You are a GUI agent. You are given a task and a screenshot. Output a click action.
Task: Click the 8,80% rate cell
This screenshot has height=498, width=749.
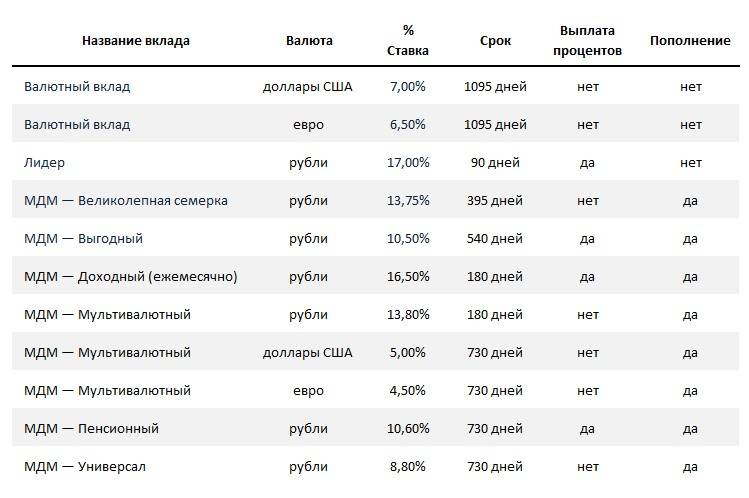[x=407, y=466]
